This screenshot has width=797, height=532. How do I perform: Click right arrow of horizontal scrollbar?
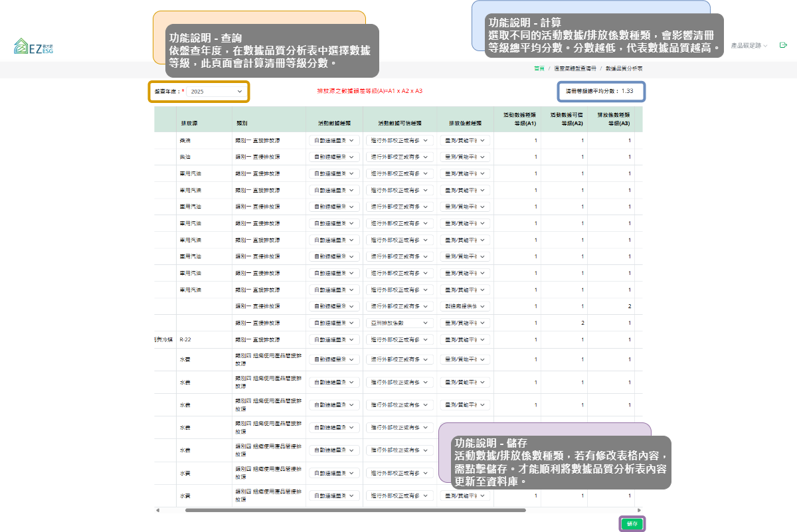pos(640,510)
